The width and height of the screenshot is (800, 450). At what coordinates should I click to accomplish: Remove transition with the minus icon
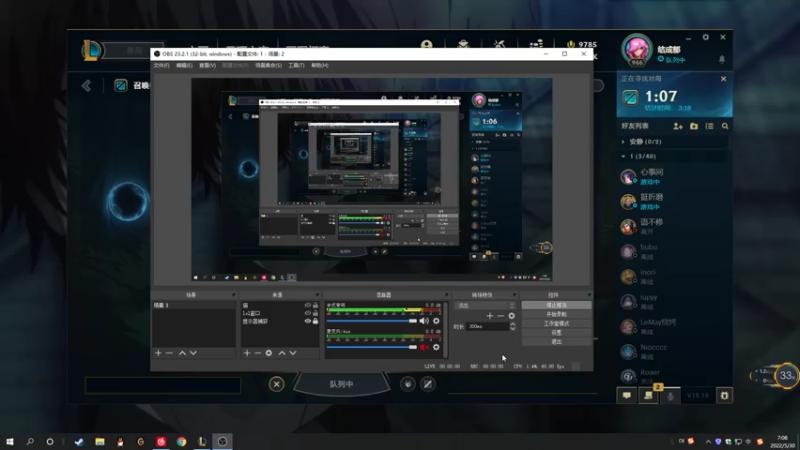click(x=501, y=316)
